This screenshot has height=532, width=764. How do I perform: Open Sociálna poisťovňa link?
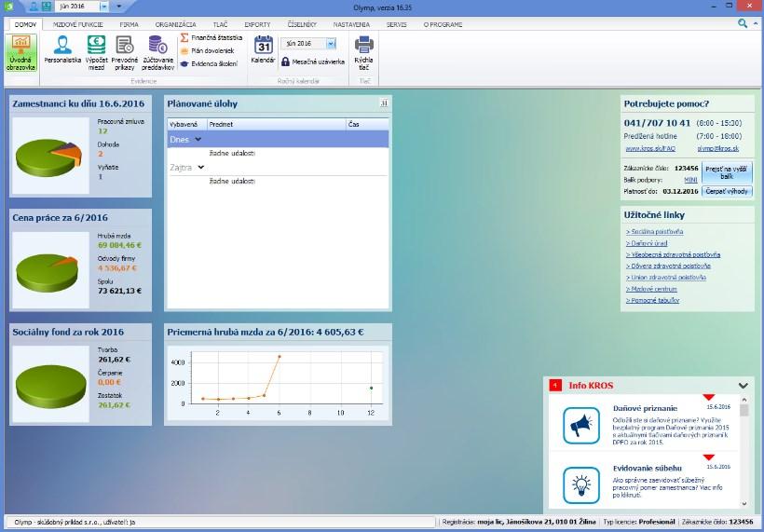[x=654, y=232]
